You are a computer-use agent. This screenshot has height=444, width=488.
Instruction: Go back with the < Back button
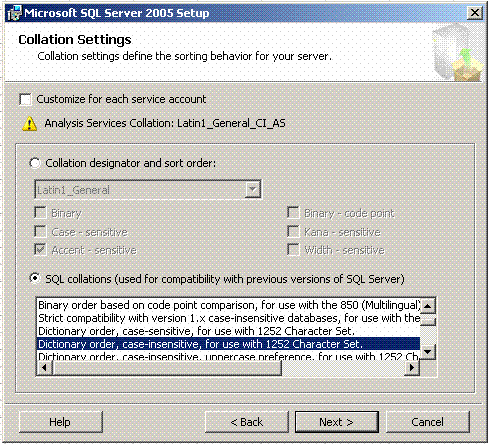pyautogui.click(x=247, y=422)
